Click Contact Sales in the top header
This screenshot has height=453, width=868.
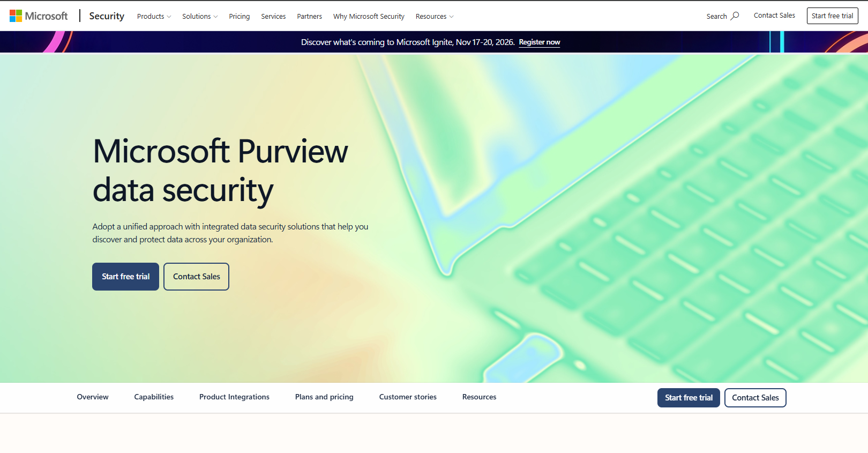pos(774,16)
